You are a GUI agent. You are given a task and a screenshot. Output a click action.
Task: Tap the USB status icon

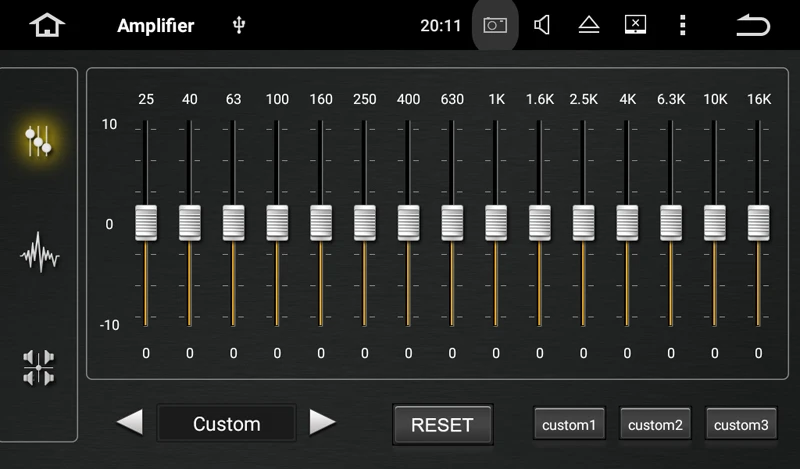(239, 25)
